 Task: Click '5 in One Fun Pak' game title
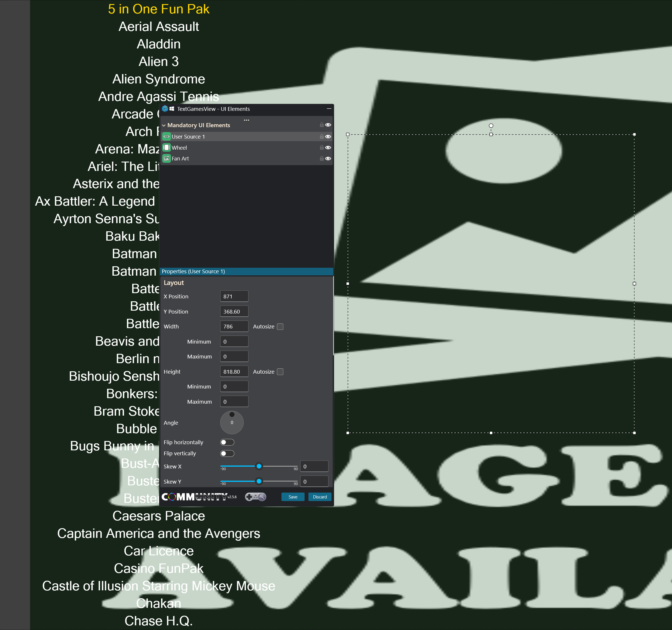point(158,9)
